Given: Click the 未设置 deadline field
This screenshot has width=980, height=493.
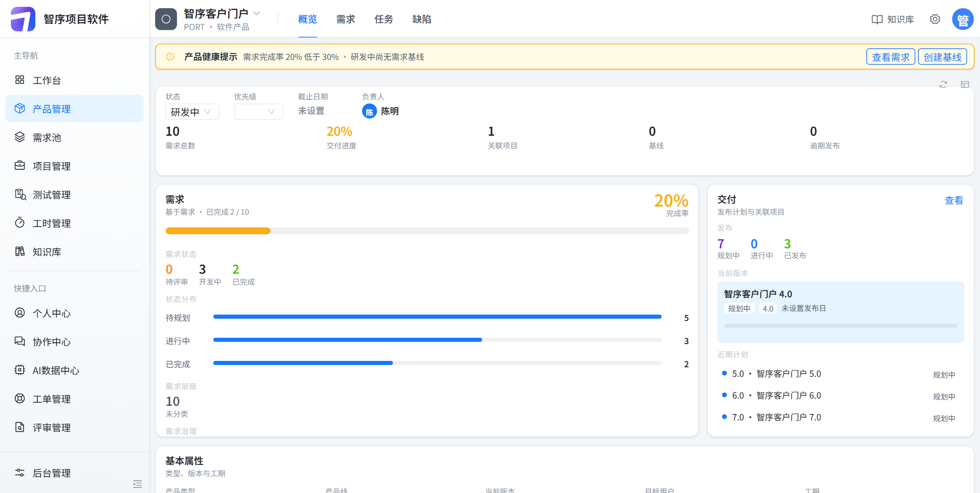Looking at the screenshot, I should coord(311,111).
